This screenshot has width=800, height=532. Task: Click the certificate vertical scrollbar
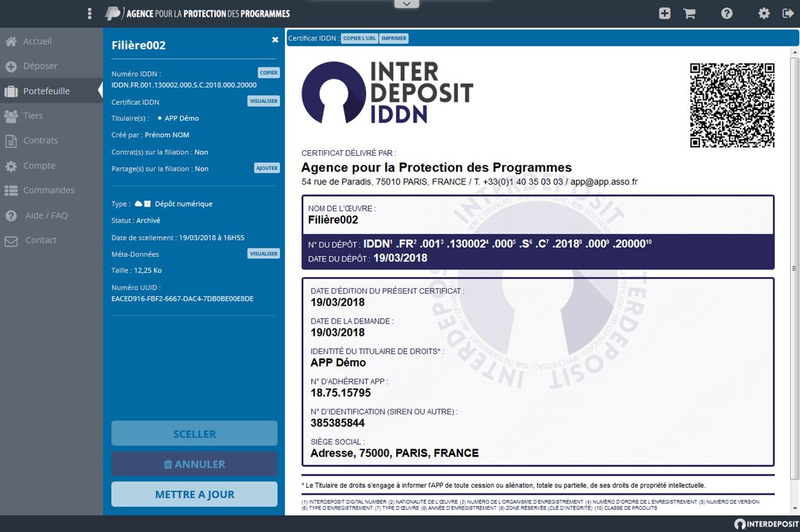coord(794,268)
